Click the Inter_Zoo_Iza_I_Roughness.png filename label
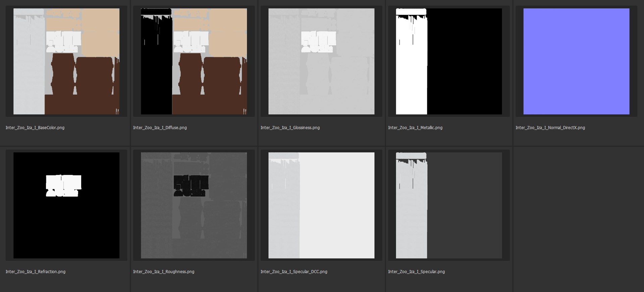This screenshot has width=644, height=292. 164,272
